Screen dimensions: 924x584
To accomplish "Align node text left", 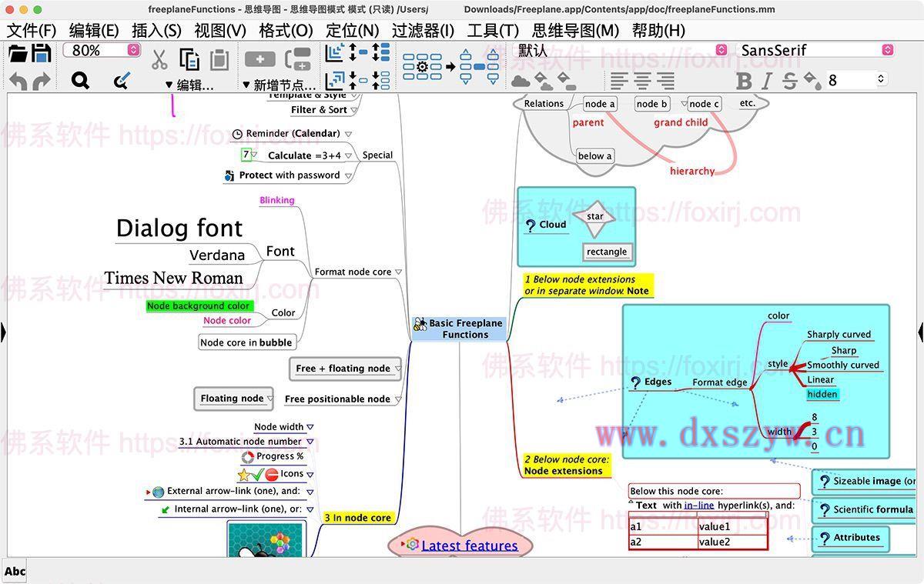I will point(619,80).
